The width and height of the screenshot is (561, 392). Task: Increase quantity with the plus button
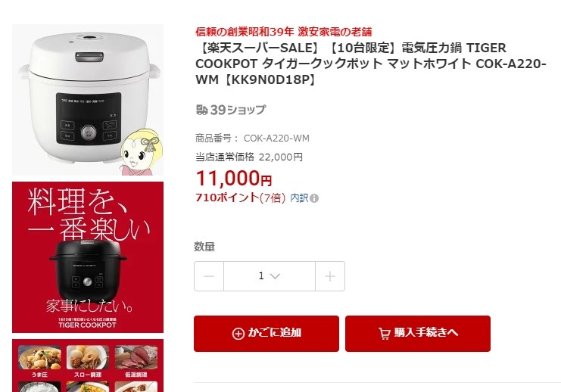point(330,276)
